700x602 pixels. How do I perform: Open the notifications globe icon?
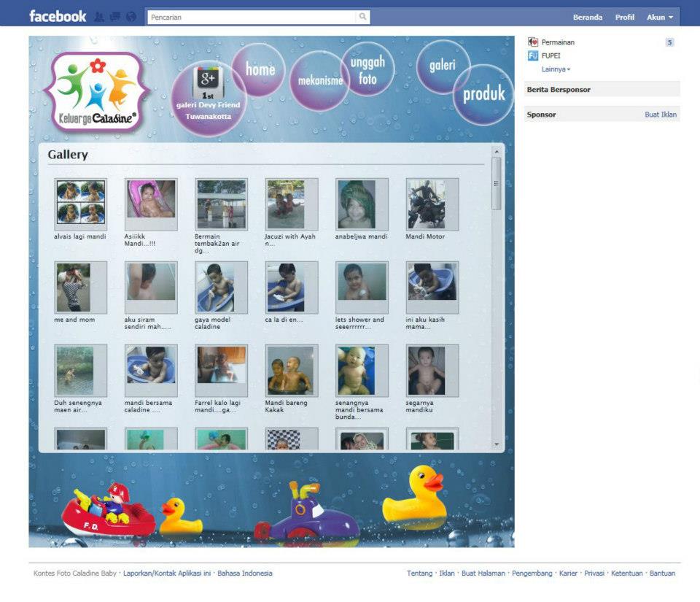point(131,17)
